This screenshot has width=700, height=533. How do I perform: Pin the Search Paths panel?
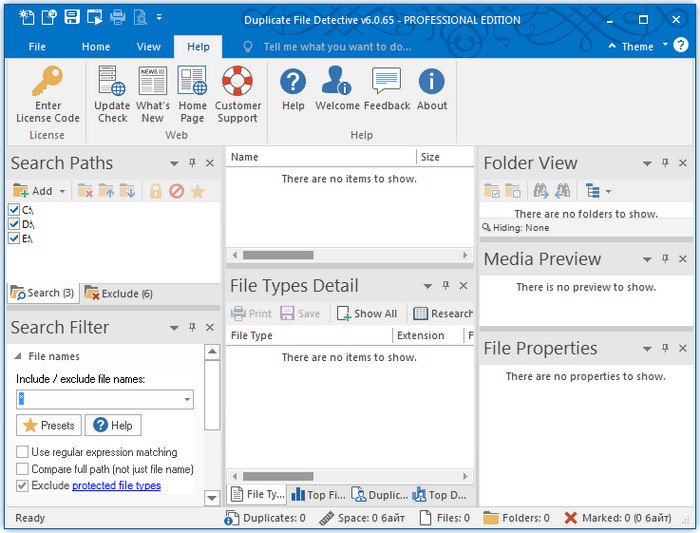[x=192, y=162]
